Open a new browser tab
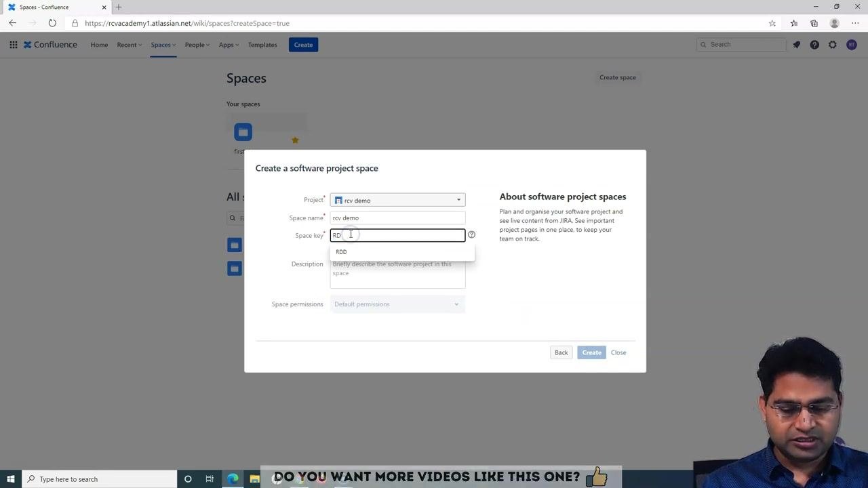 tap(119, 7)
